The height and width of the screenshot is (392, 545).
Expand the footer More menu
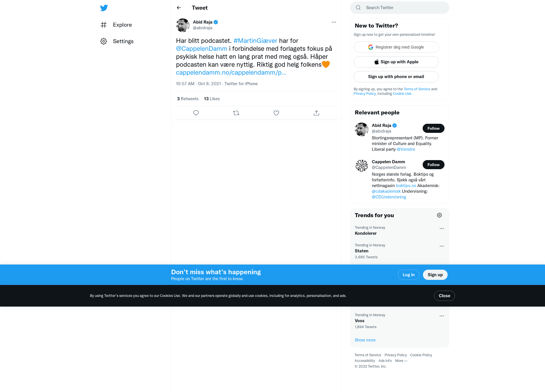(401, 361)
